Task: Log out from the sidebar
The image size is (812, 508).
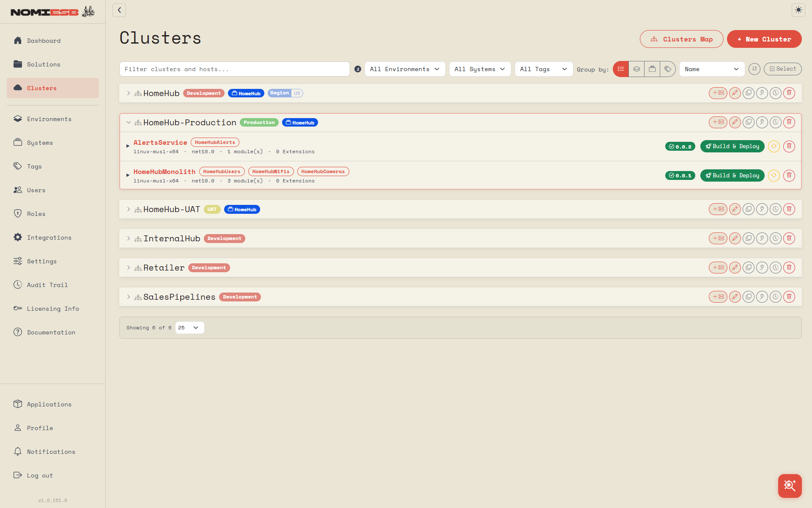Action: [52, 475]
